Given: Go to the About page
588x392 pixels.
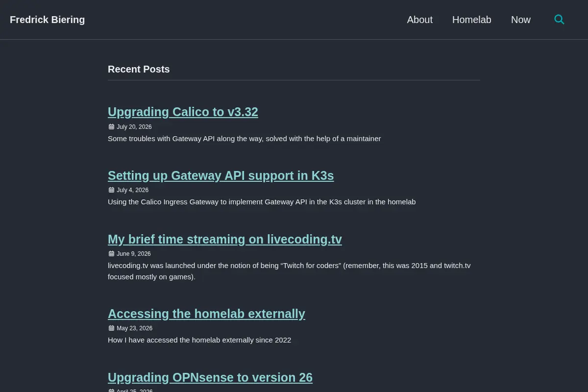Looking at the screenshot, I should point(420,20).
